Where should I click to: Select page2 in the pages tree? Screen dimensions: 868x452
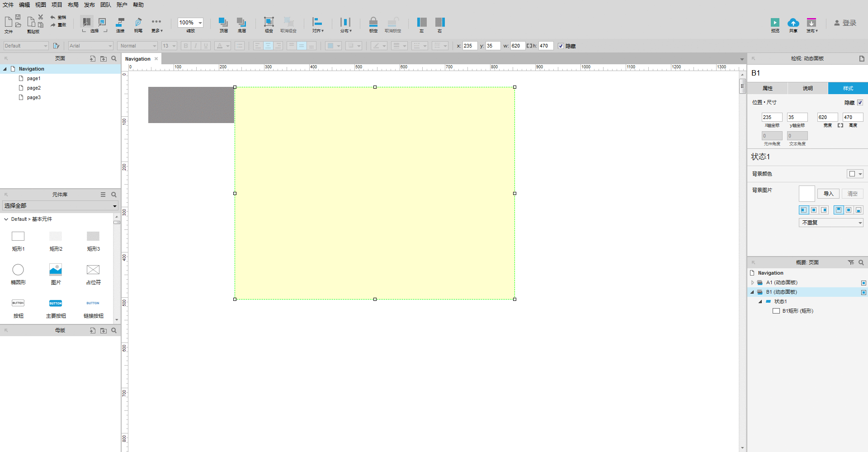click(x=34, y=88)
